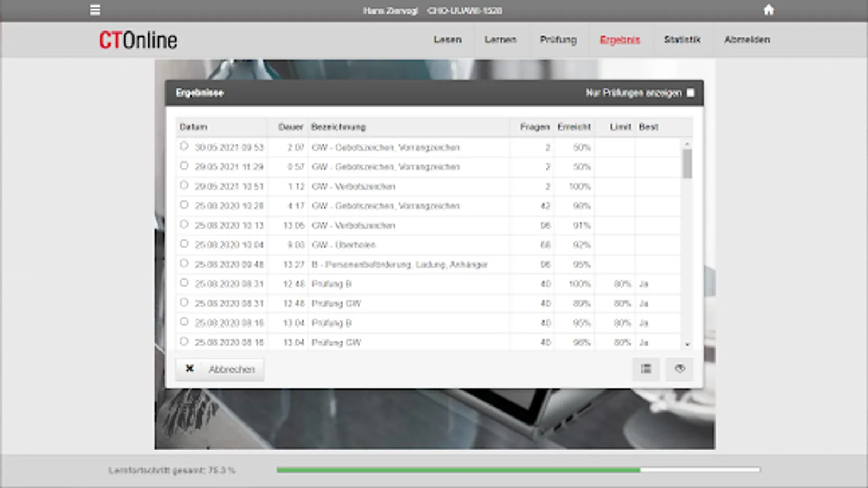Click the scrollbar up arrow
Screen dimensions: 868x488
687,144
